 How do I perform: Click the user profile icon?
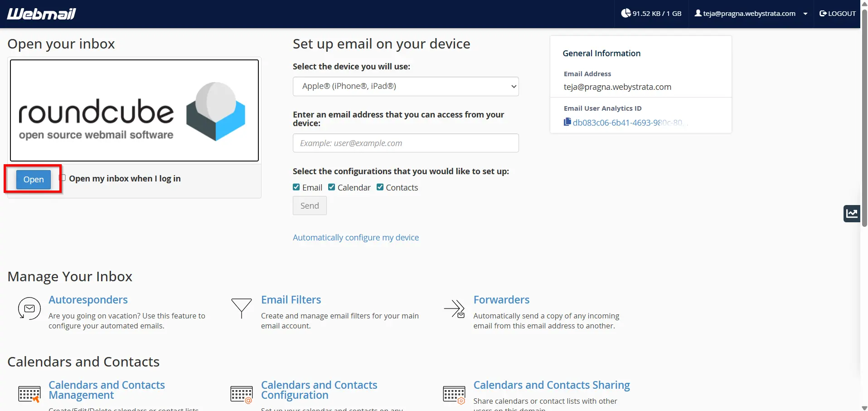(698, 13)
